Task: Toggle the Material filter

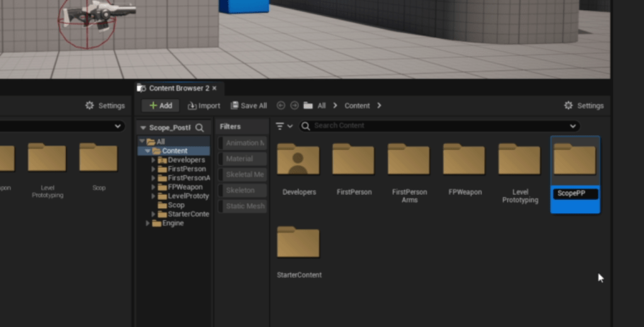Action: (242, 159)
